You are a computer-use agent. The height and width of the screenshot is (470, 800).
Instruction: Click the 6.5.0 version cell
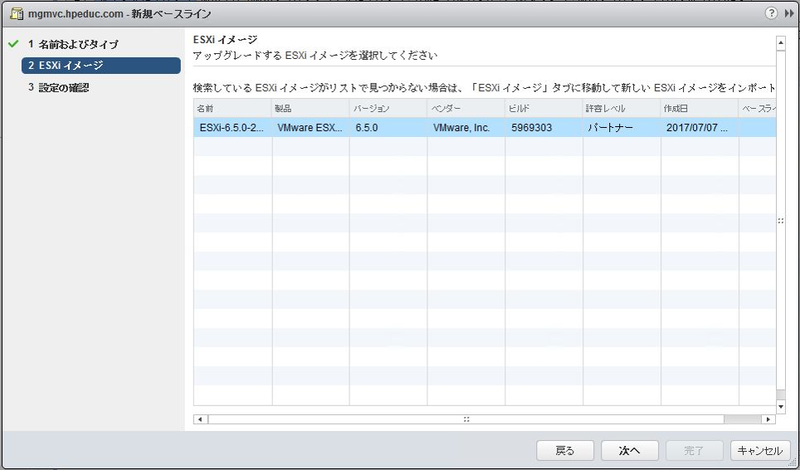pyautogui.click(x=388, y=128)
